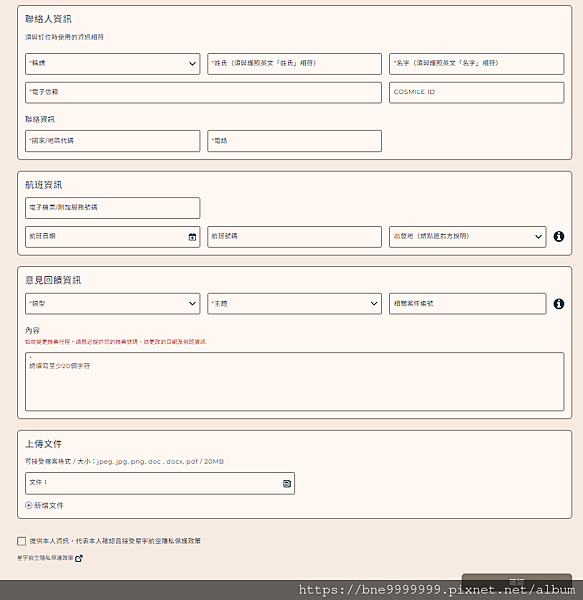Add another document via 新增文件
This screenshot has width=583, height=600.
(44, 505)
